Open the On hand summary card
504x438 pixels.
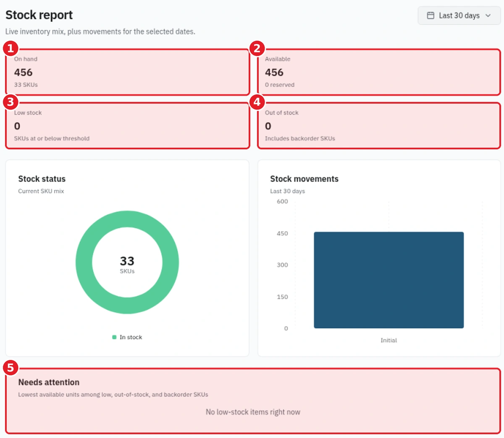tap(128, 72)
